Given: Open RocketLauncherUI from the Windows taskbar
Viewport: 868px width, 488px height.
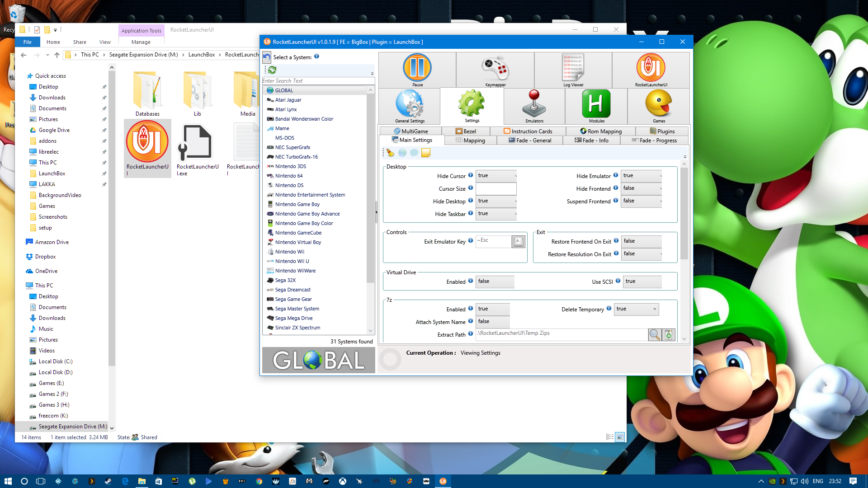Looking at the screenshot, I should click(443, 481).
